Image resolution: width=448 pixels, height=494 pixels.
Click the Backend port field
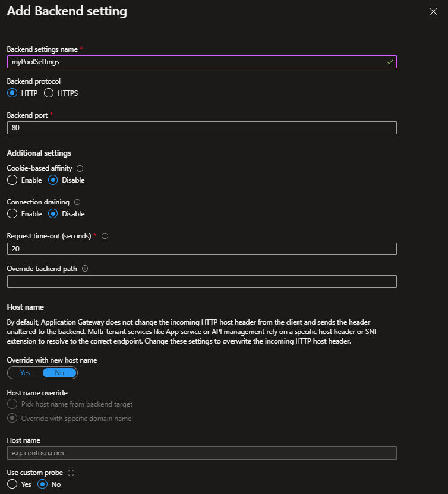point(201,127)
